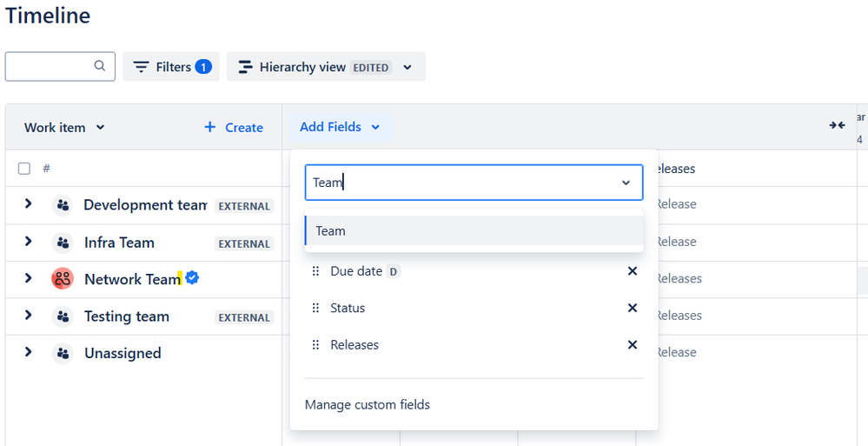The width and height of the screenshot is (868, 446).
Task: Click the Status field drag handle
Action: pyautogui.click(x=315, y=308)
